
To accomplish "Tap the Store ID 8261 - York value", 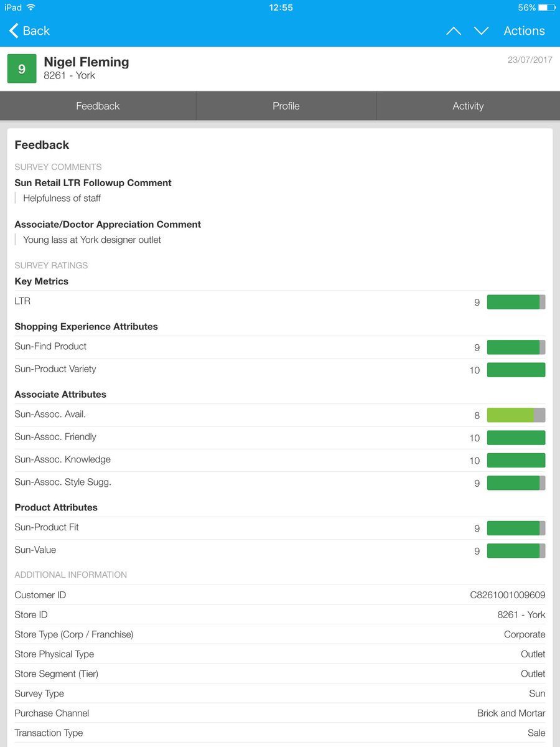I will 521,614.
